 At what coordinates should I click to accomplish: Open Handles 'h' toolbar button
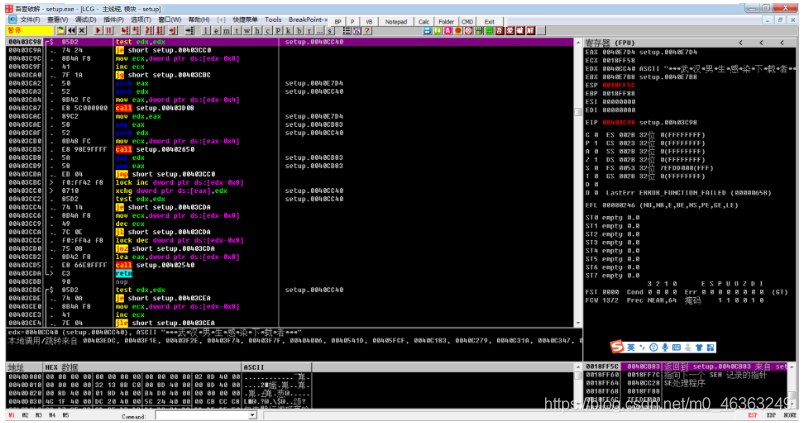coord(257,31)
